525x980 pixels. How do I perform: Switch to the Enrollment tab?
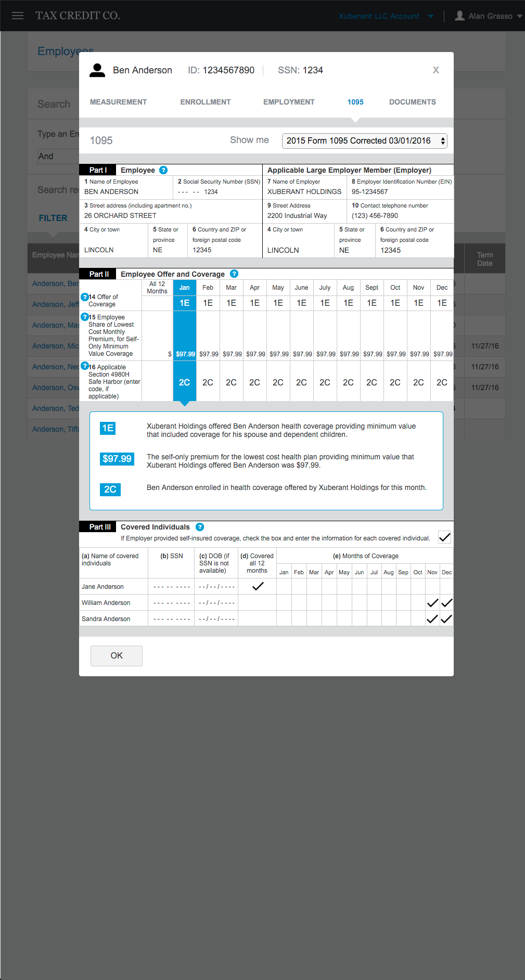206,102
